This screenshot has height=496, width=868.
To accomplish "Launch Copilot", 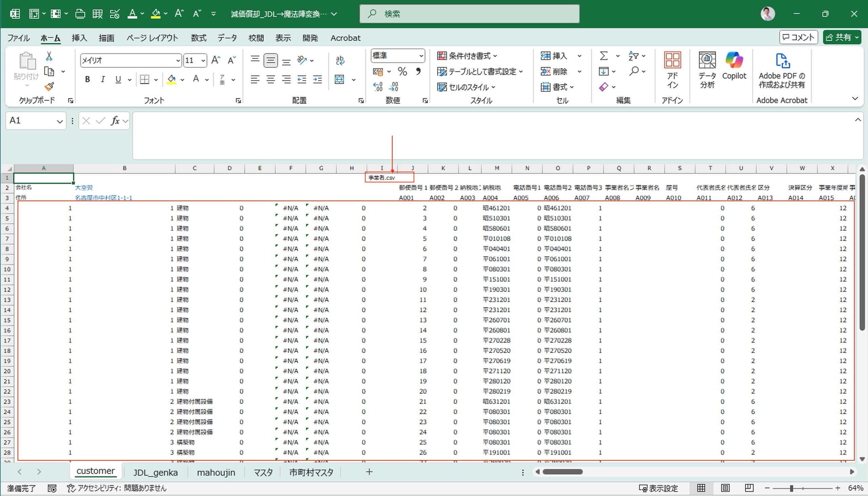I will click(734, 66).
